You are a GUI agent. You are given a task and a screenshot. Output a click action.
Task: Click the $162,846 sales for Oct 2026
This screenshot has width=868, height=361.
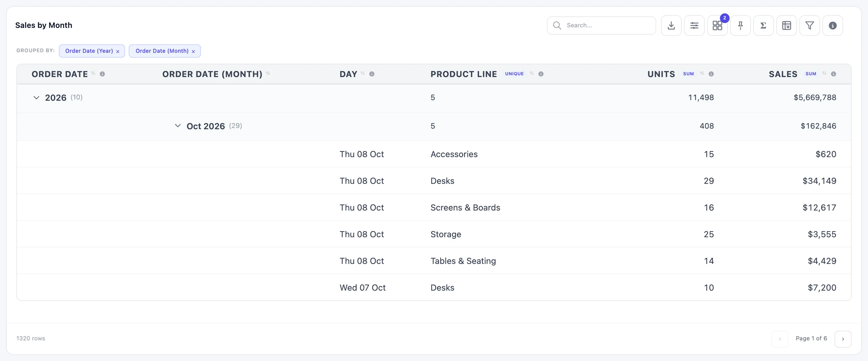click(x=819, y=126)
